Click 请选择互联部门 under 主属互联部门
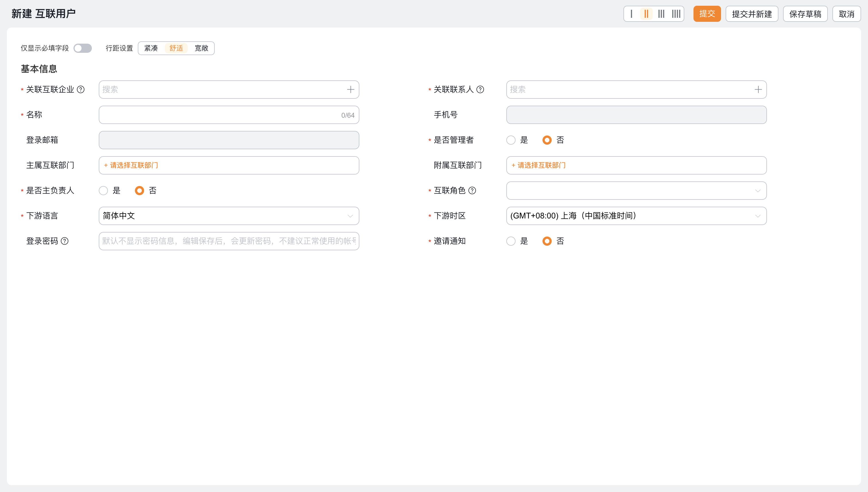This screenshot has height=492, width=868. click(x=131, y=165)
